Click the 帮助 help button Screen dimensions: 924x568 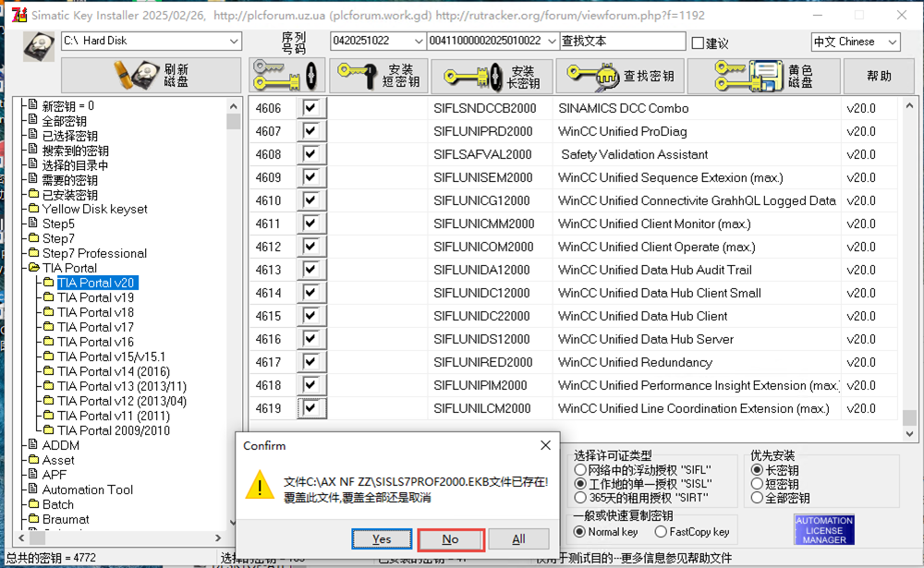click(879, 76)
